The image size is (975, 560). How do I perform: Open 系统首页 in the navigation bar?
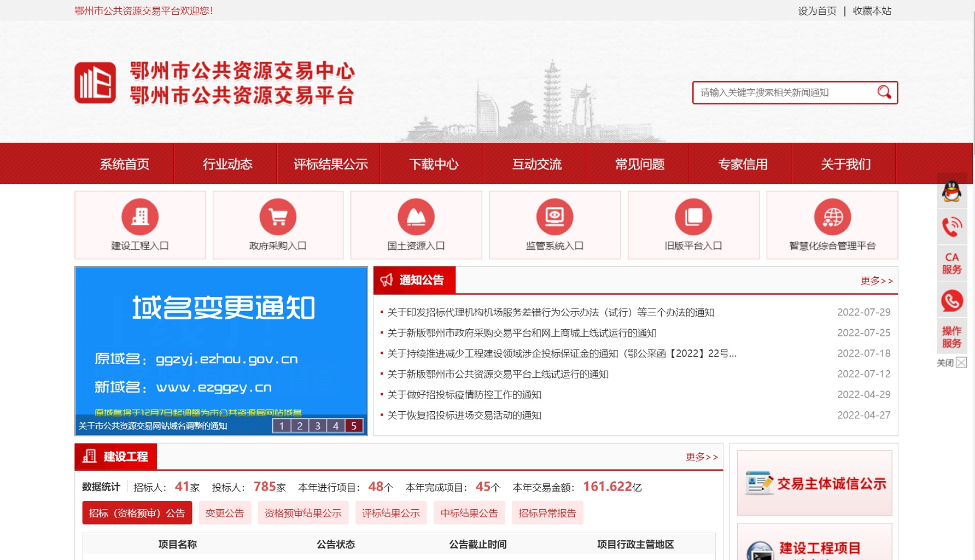point(125,164)
